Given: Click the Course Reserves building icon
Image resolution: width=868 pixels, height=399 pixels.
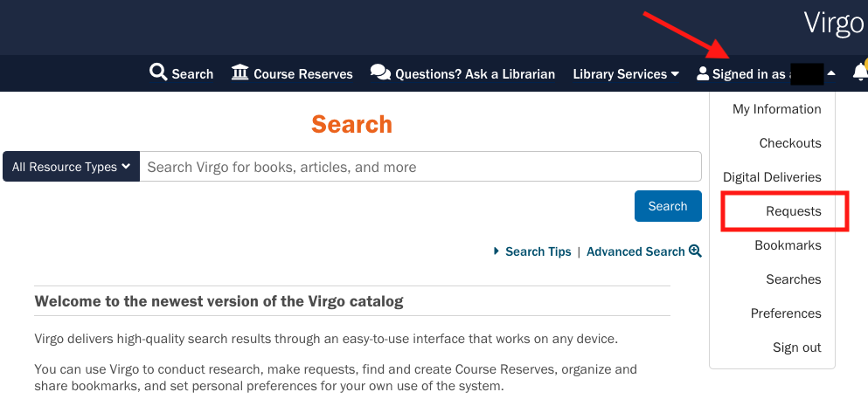Looking at the screenshot, I should (240, 72).
